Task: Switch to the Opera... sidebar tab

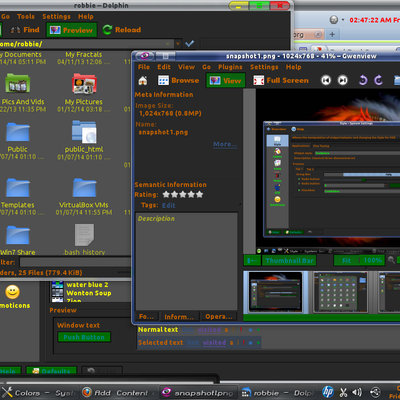Action: coord(219,316)
